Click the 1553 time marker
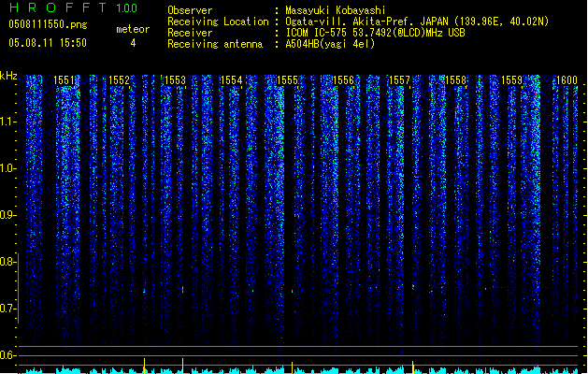Viewport: 588px width, 374px height. (x=175, y=80)
